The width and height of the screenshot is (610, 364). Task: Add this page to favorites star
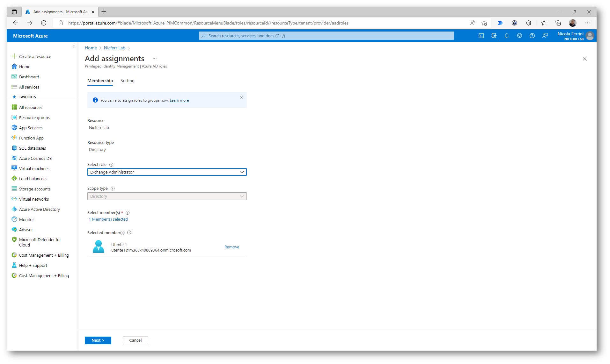484,23
